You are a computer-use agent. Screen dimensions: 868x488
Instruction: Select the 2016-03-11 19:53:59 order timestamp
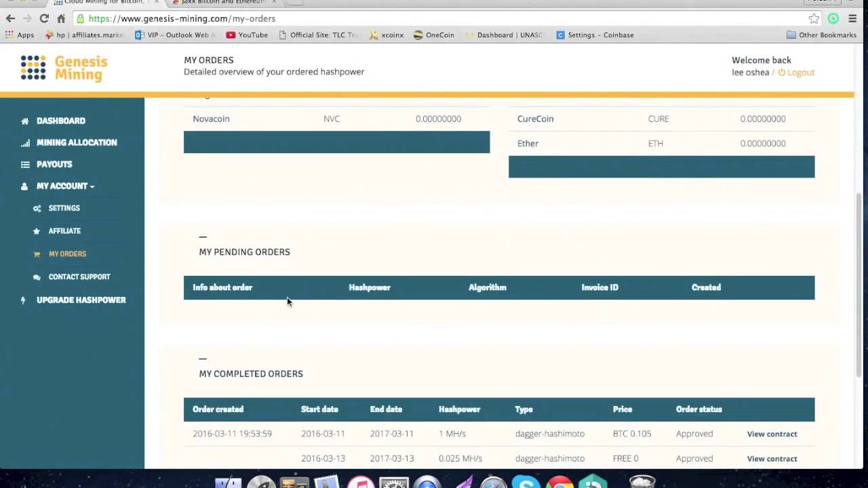232,434
